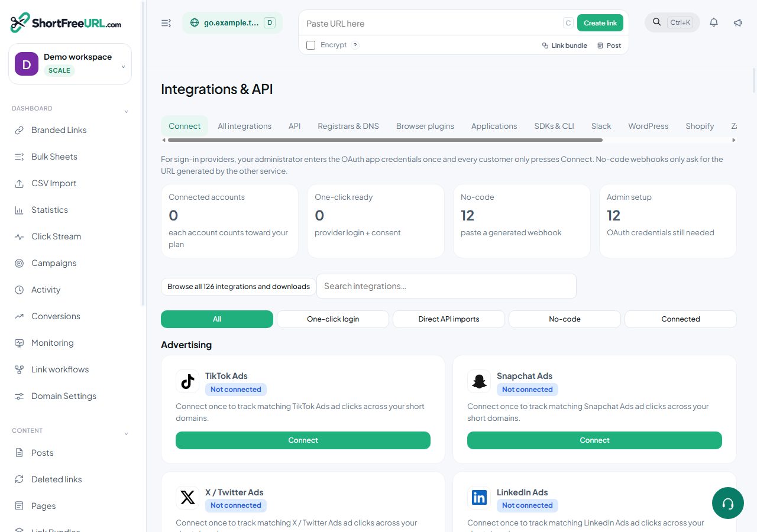The height and width of the screenshot is (532, 757).
Task: Toggle the sidebar collapse icon
Action: 166,23
